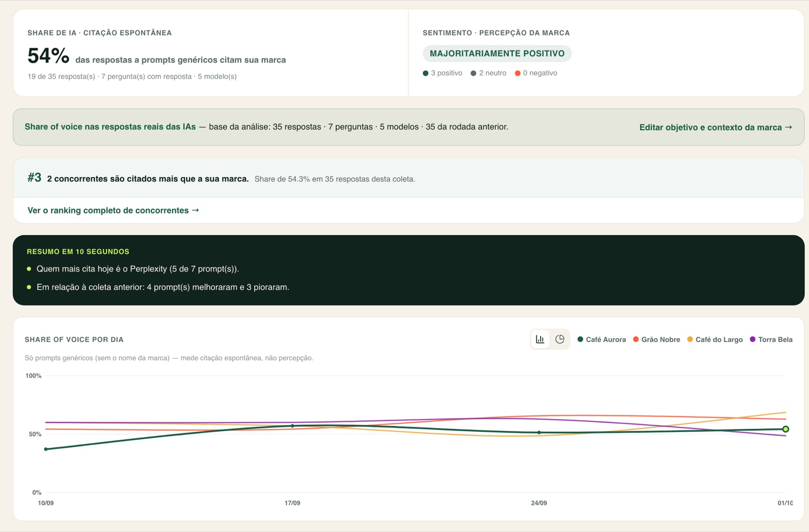Switch to pie chart view icon
809x532 pixels.
pyautogui.click(x=560, y=339)
